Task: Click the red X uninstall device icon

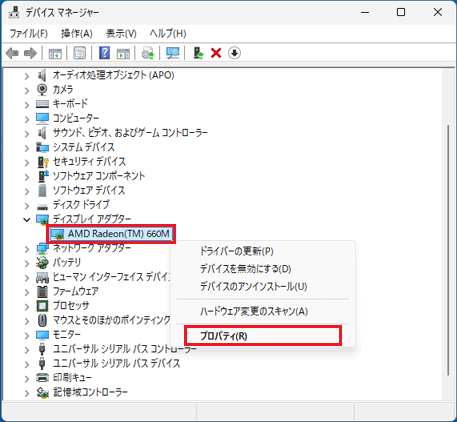Action: 216,53
